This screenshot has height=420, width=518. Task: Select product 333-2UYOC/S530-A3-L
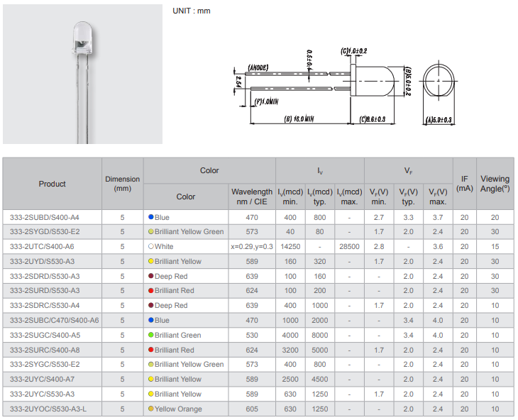point(48,409)
